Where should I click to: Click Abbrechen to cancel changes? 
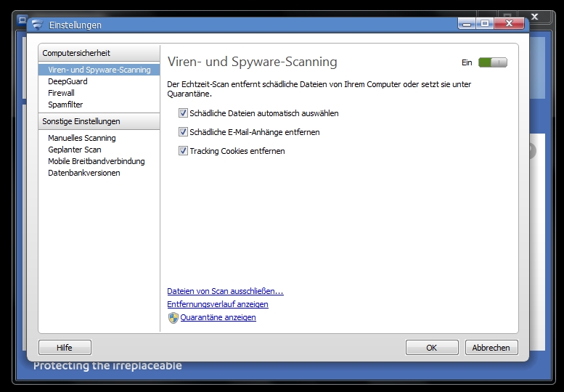pyautogui.click(x=491, y=348)
